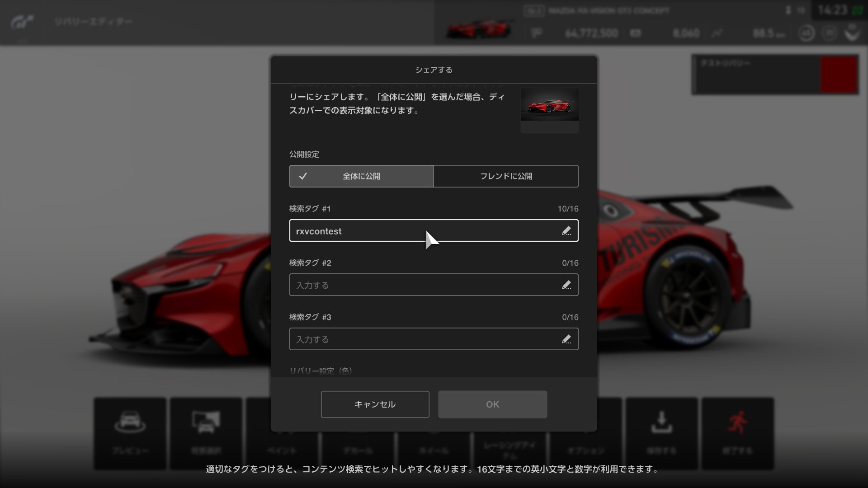The height and width of the screenshot is (488, 868).
Task: Click the save download-arrow icon in bottom toolbar
Action: [x=661, y=422]
